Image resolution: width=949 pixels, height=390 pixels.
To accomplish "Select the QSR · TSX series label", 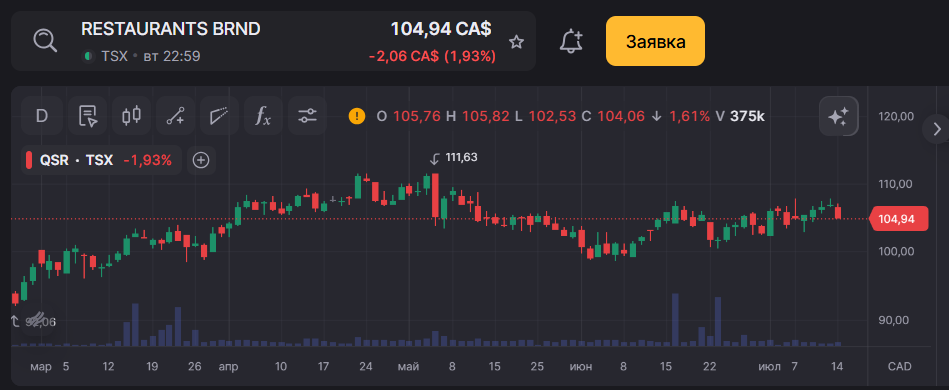I will pos(76,160).
